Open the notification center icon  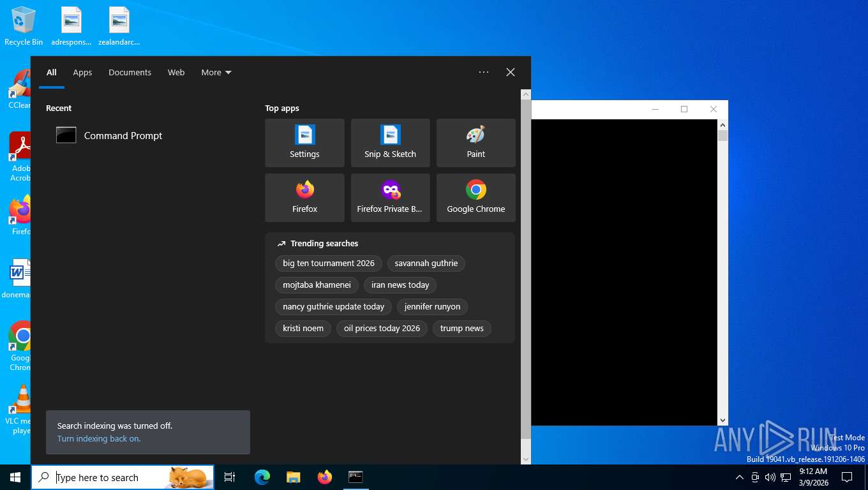[x=847, y=477]
